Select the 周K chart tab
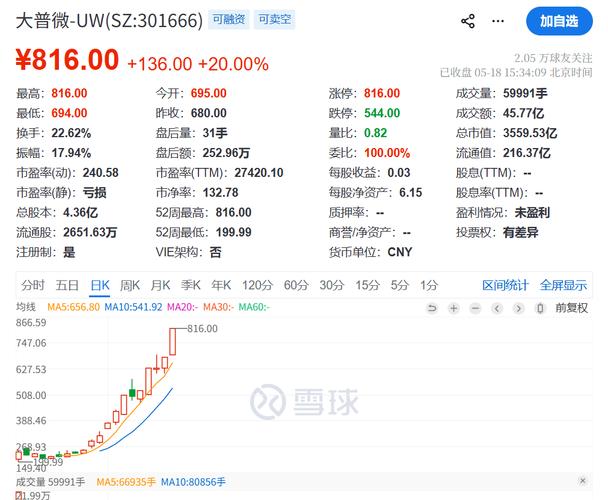Viewport: 608px width, 500px height. point(130,285)
